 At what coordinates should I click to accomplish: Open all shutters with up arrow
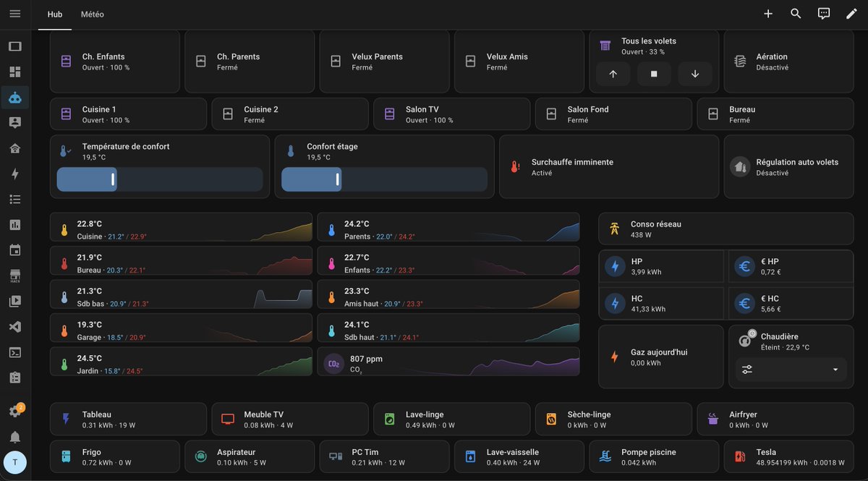tap(613, 74)
